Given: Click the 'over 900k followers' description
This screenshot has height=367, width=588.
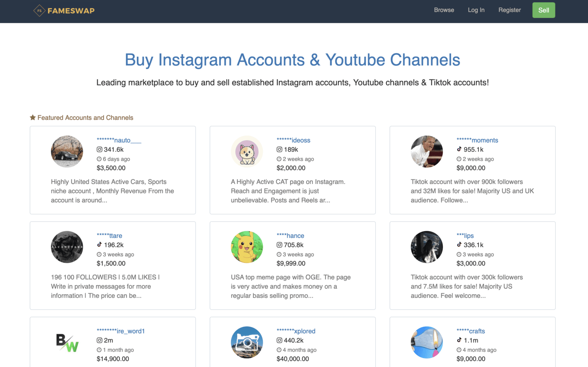Looking at the screenshot, I should click(x=472, y=191).
